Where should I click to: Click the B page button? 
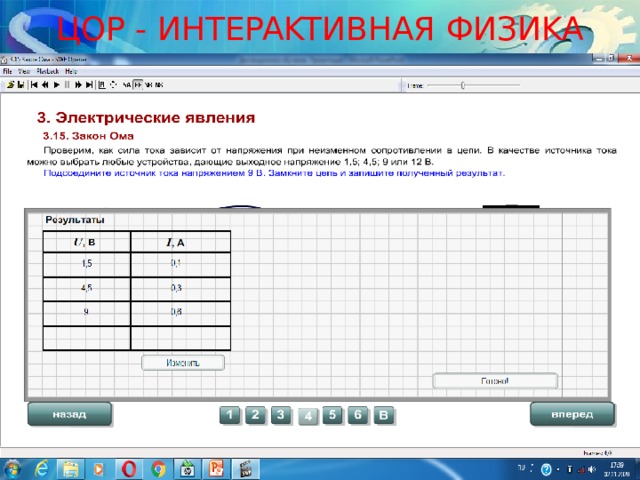coord(384,416)
